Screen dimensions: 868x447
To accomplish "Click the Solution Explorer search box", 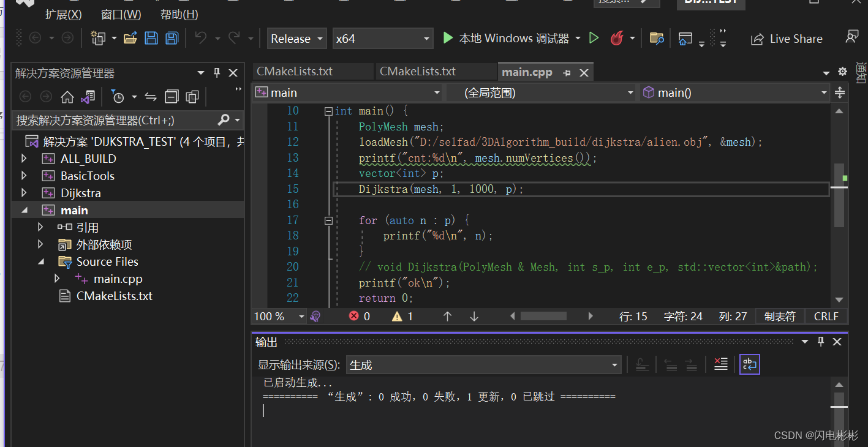I will coord(115,120).
